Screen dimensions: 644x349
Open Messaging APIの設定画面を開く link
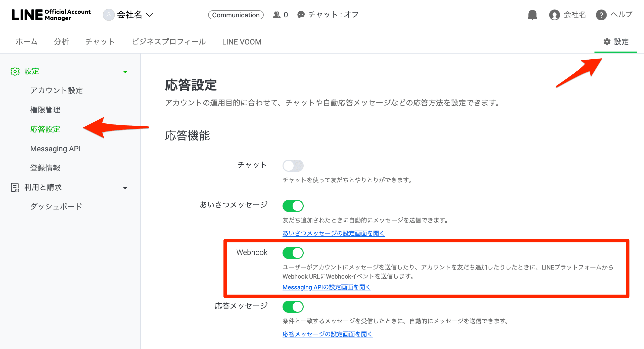[x=327, y=287]
